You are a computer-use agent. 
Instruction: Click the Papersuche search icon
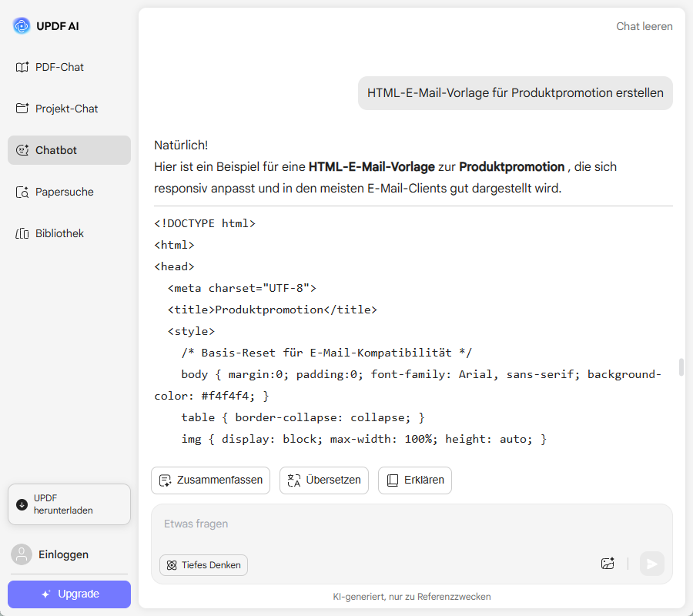[x=22, y=192]
